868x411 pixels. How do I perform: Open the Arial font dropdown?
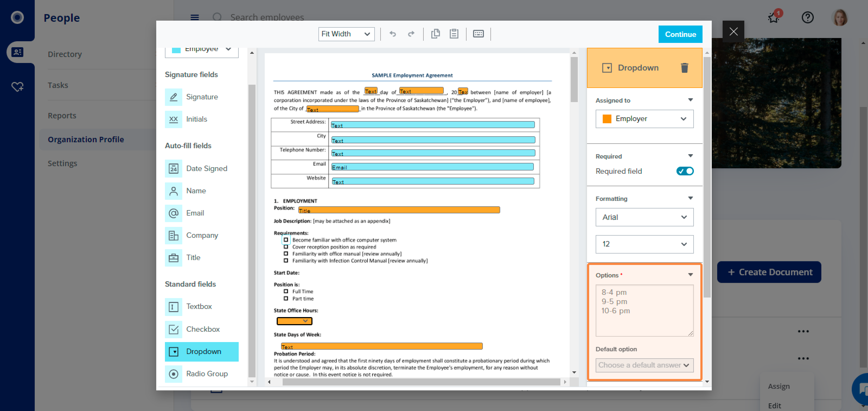[x=644, y=217]
